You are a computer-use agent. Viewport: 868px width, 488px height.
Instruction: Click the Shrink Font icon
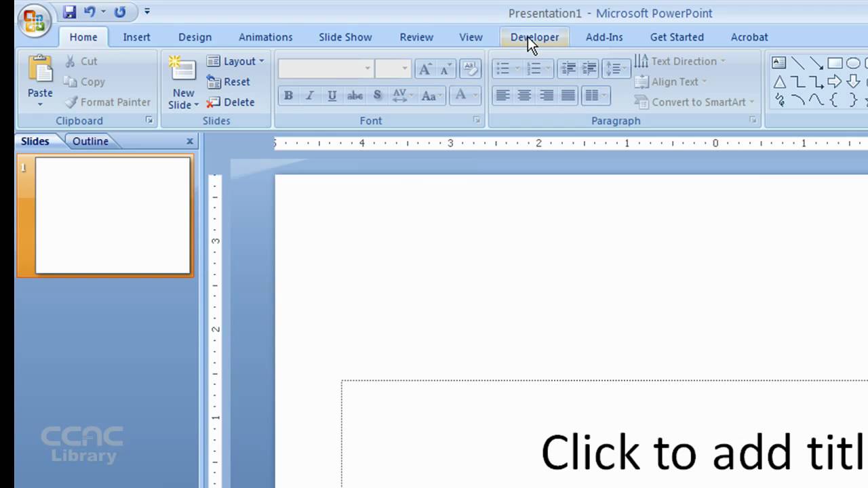446,68
